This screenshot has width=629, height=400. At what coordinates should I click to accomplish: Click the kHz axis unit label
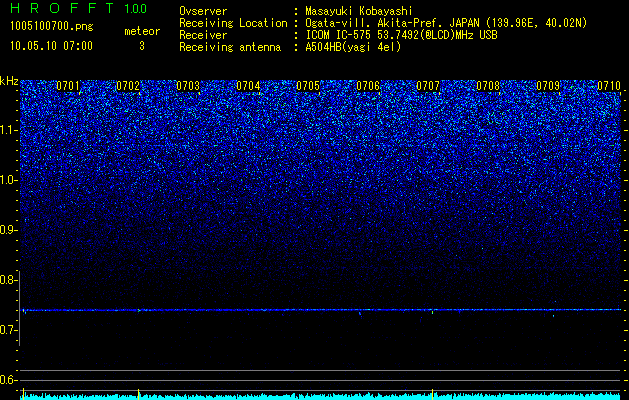9,81
